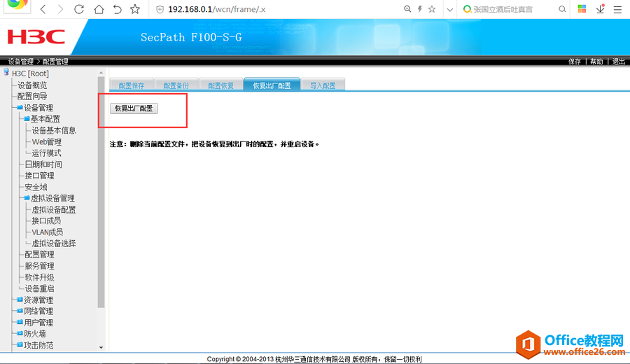Viewport: 630px width, 364px height.
Task: Switch to the 导入配置 tab
Action: point(323,85)
